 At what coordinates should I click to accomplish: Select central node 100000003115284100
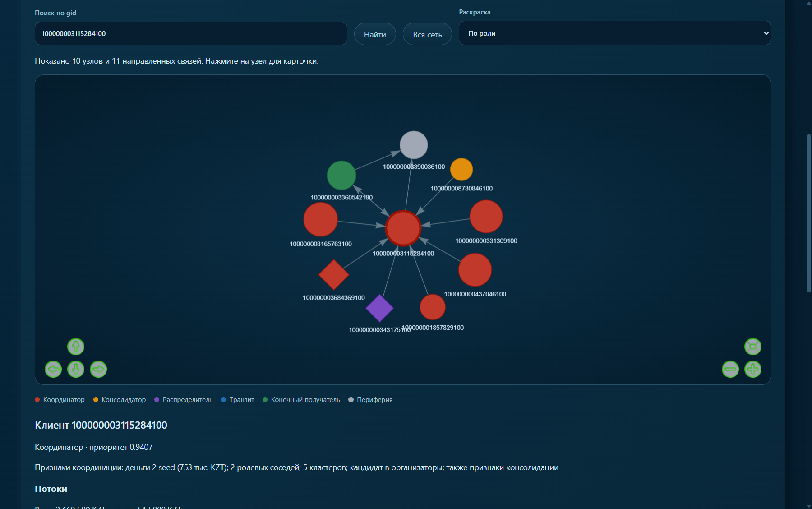(403, 228)
